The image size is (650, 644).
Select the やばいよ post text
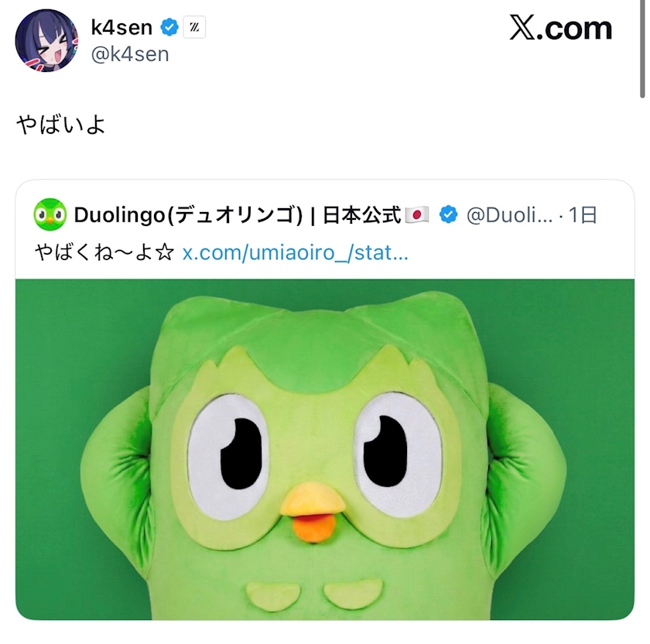(x=60, y=125)
